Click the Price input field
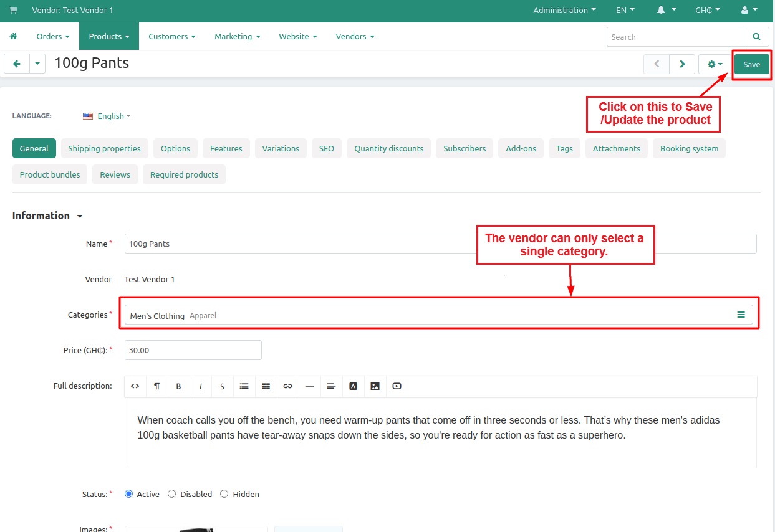 193,351
